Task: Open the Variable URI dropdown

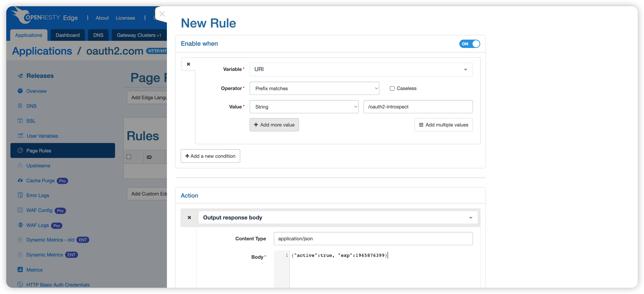Action: click(x=361, y=69)
